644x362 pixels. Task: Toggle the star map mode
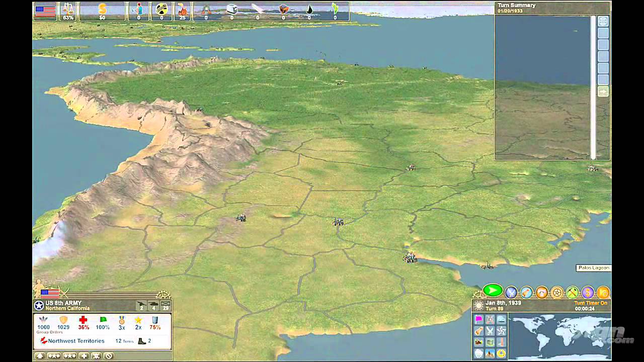click(x=502, y=331)
